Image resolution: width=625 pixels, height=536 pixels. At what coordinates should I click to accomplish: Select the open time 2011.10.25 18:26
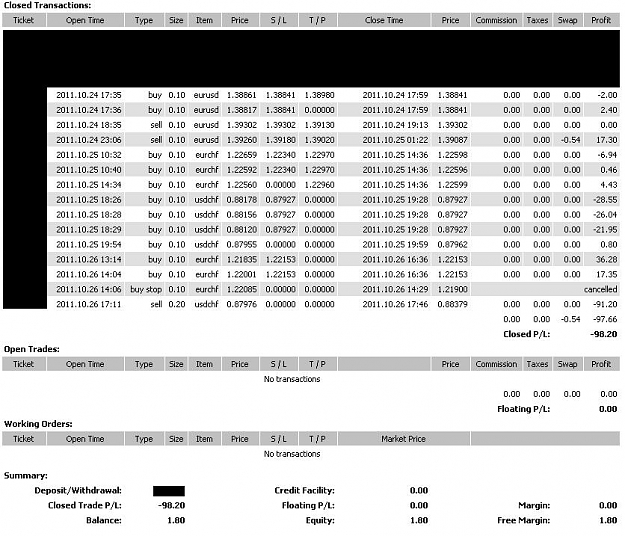coord(88,200)
